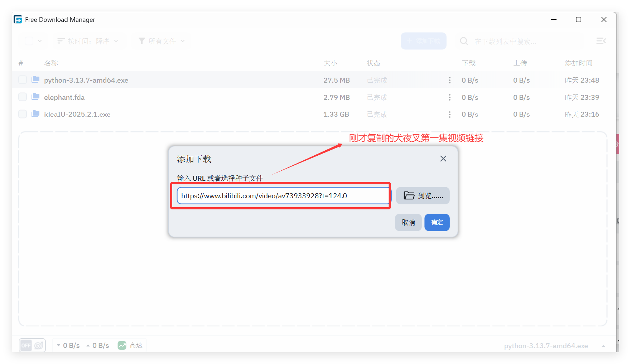Sort by the 状态 column header
This screenshot has height=364, width=631.
(x=374, y=63)
